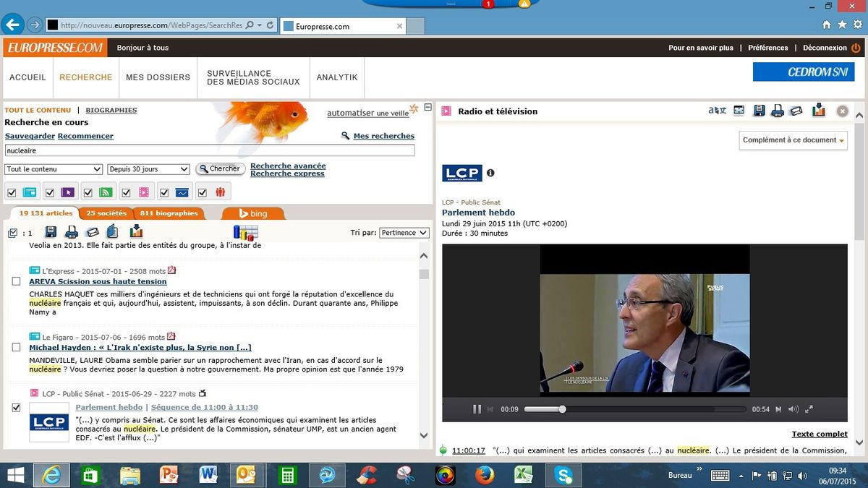Print the Radio et télévision document
Screen dimensions: 868x488
(x=778, y=111)
